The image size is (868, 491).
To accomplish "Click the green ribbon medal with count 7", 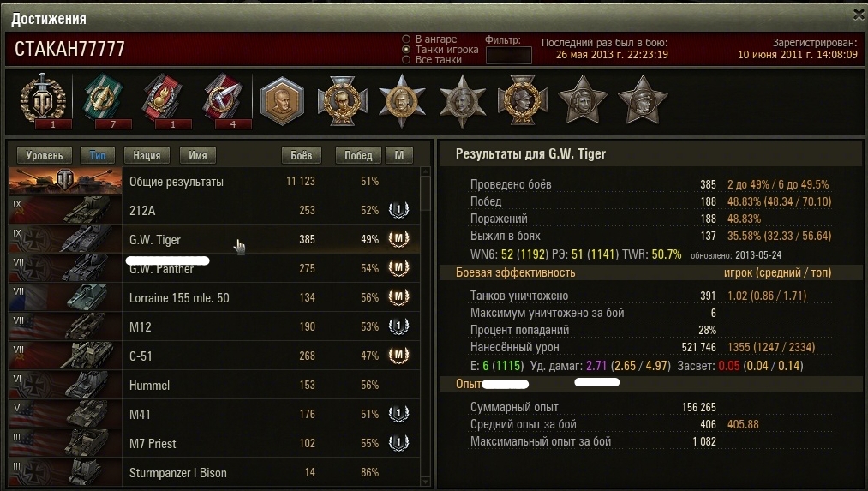I will (103, 98).
